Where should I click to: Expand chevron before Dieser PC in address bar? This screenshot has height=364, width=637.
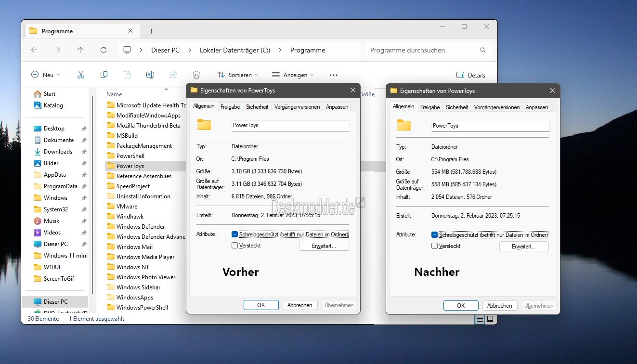(141, 50)
